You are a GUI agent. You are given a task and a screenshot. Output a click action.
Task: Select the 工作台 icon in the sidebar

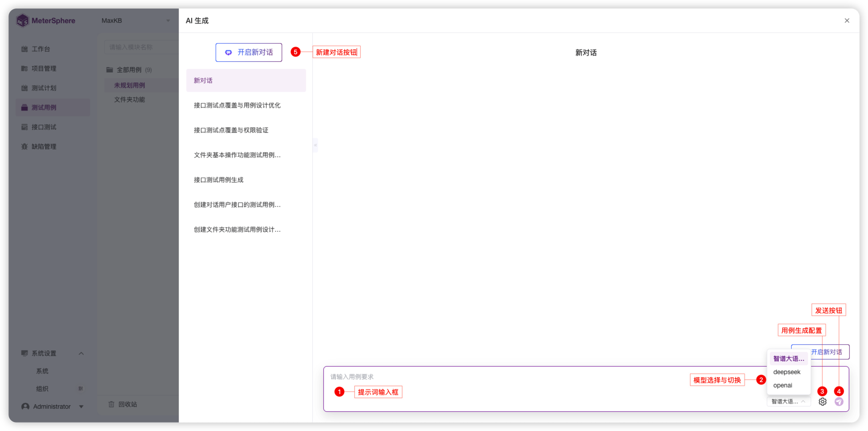pyautogui.click(x=24, y=49)
